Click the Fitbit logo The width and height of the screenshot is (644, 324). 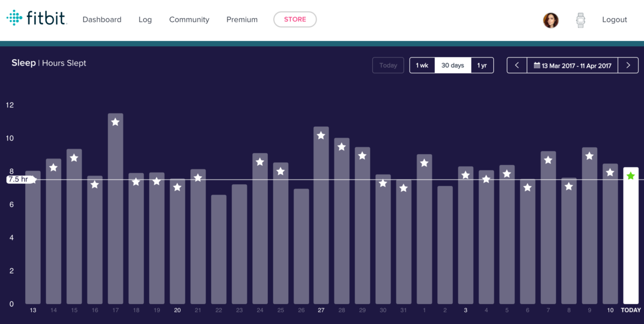(36, 18)
